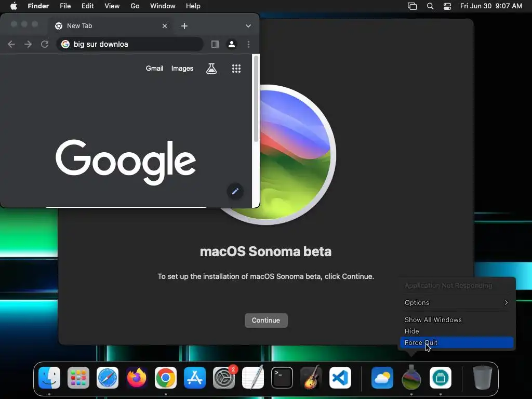Open Control Center in menu bar

(447, 6)
